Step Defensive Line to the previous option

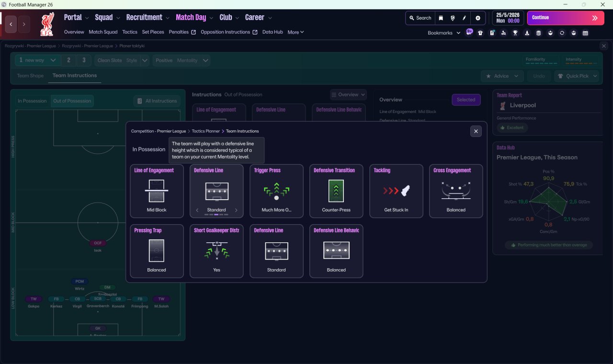[x=197, y=210]
